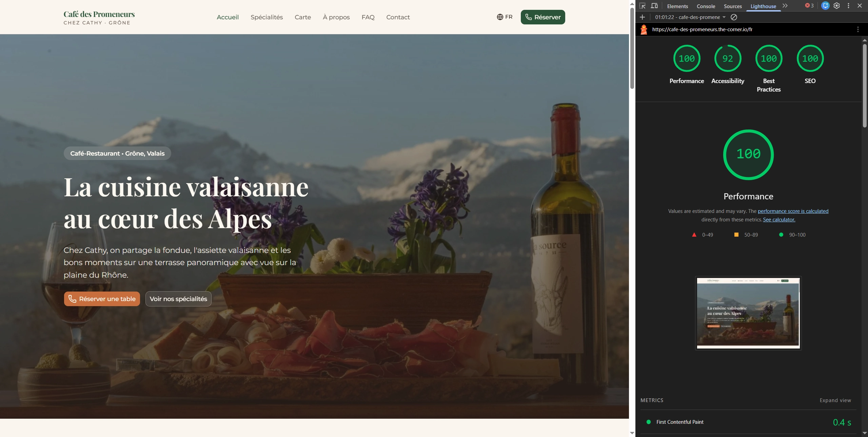Screen dimensions: 868x437
Task: Click the METRICS section heading
Action: [x=652, y=400]
